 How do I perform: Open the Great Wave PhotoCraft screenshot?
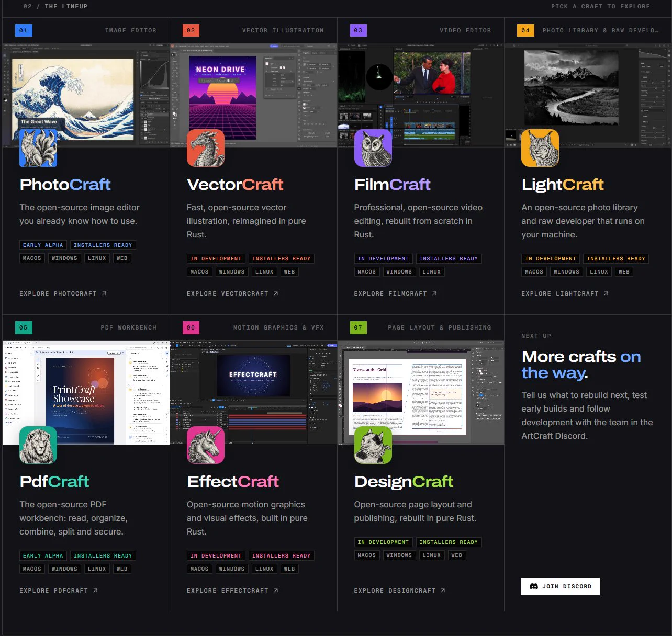point(86,95)
